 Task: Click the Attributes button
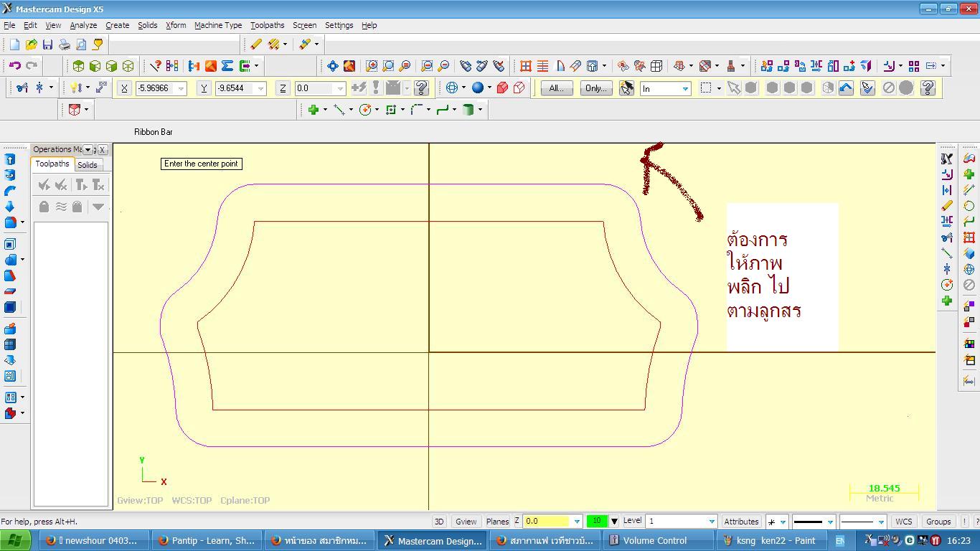click(741, 522)
